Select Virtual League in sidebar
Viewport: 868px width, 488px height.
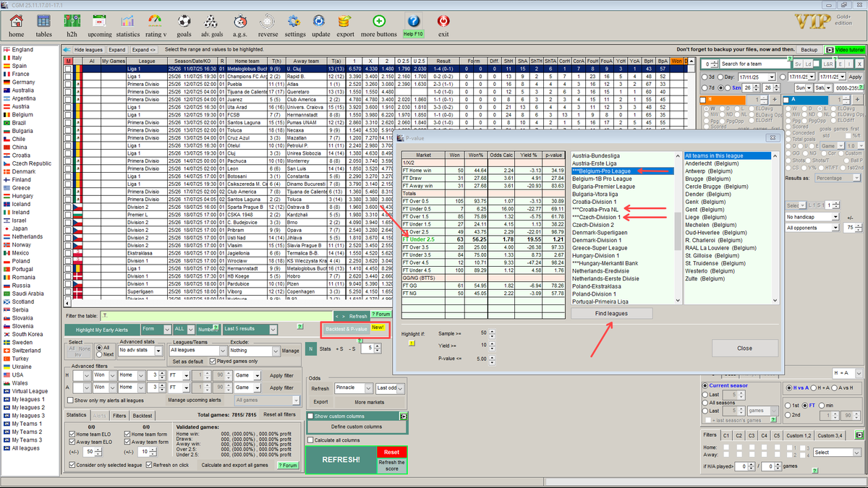pyautogui.click(x=30, y=391)
